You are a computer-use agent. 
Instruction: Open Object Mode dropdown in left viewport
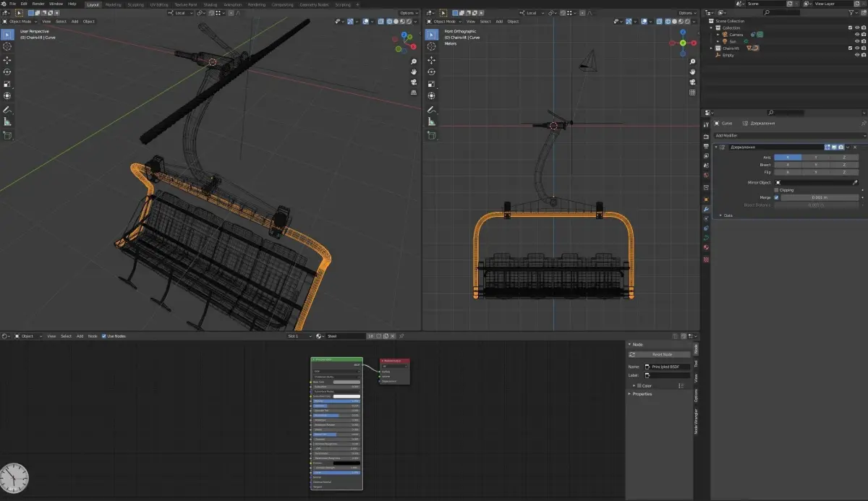[20, 22]
